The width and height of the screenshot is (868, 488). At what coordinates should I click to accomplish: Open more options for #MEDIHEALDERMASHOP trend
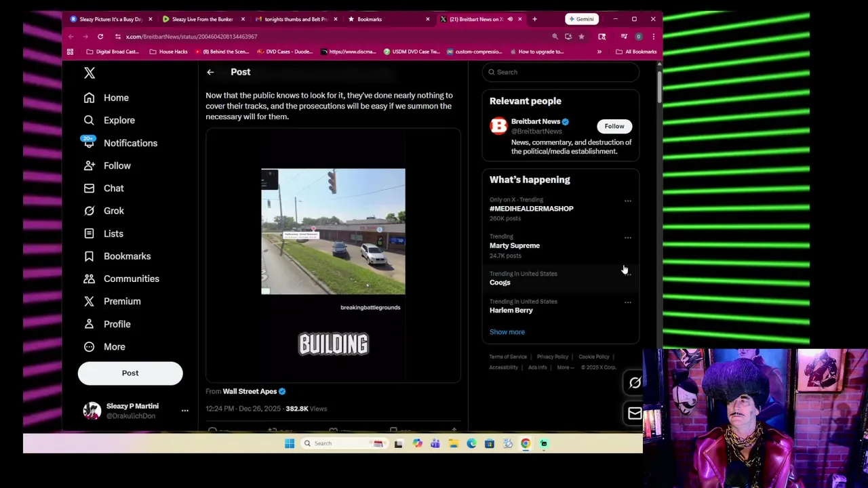pos(627,201)
